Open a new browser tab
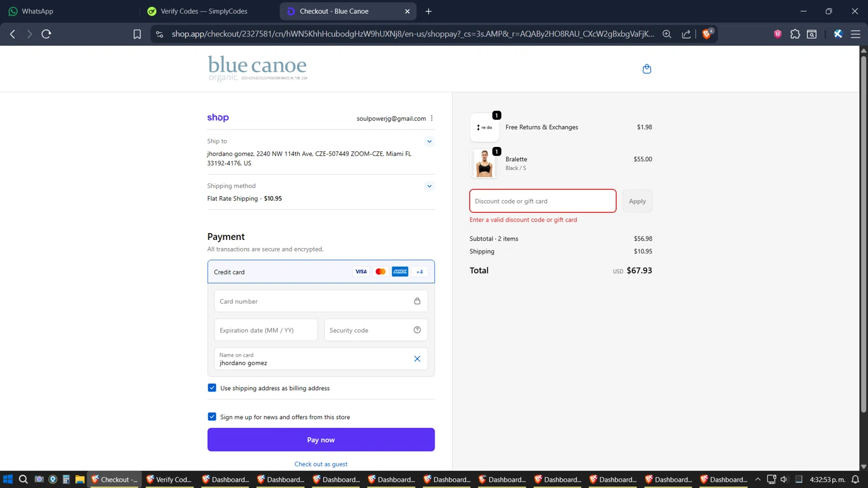 coord(428,11)
